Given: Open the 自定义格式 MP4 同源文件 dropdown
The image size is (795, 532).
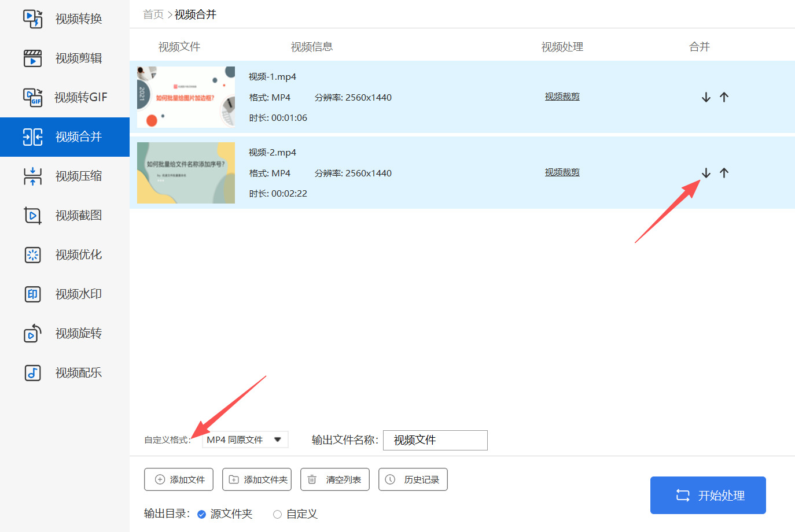Looking at the screenshot, I should 245,439.
